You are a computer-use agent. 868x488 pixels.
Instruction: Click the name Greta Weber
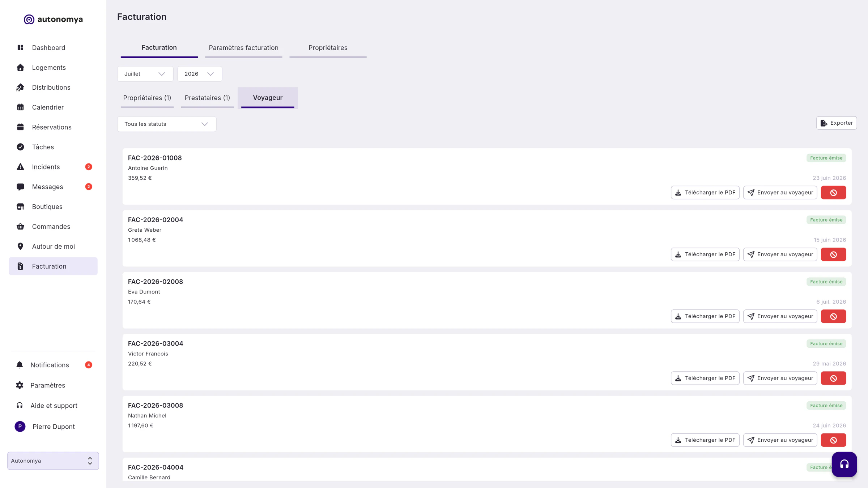(145, 230)
